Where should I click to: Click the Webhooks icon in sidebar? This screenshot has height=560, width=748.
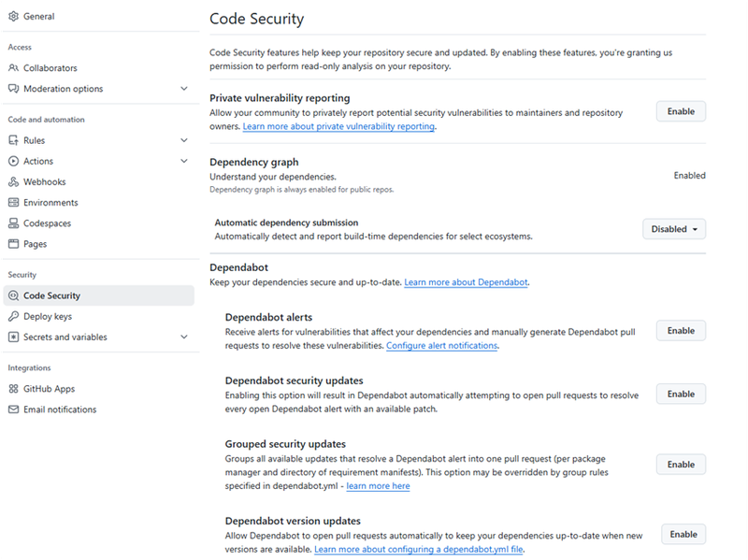pyautogui.click(x=14, y=182)
